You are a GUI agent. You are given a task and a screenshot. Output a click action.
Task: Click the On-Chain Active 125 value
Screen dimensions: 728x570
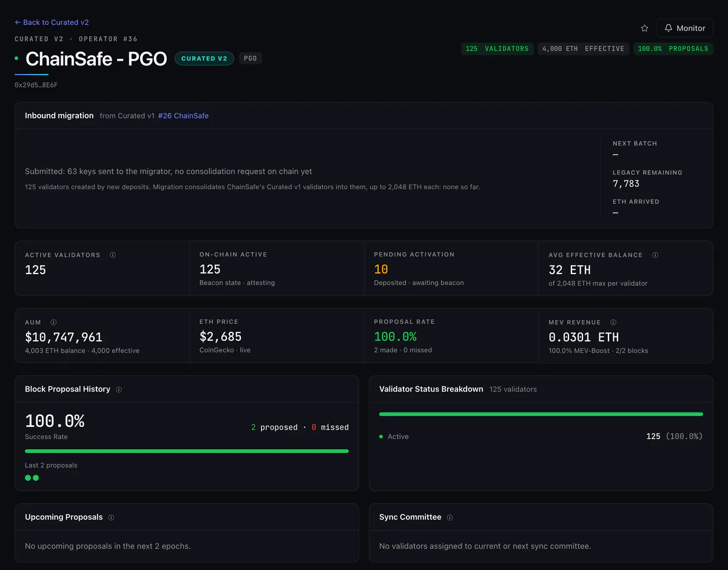(210, 269)
